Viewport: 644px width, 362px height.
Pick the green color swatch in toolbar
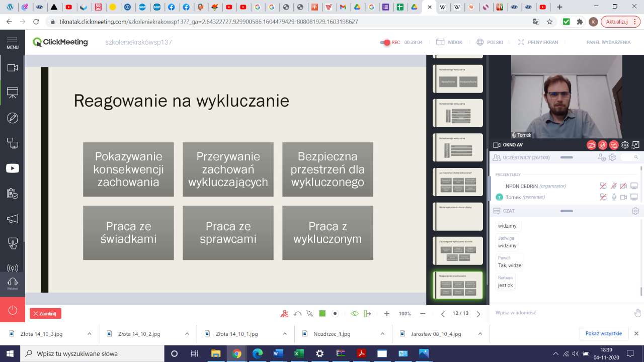[x=323, y=314]
